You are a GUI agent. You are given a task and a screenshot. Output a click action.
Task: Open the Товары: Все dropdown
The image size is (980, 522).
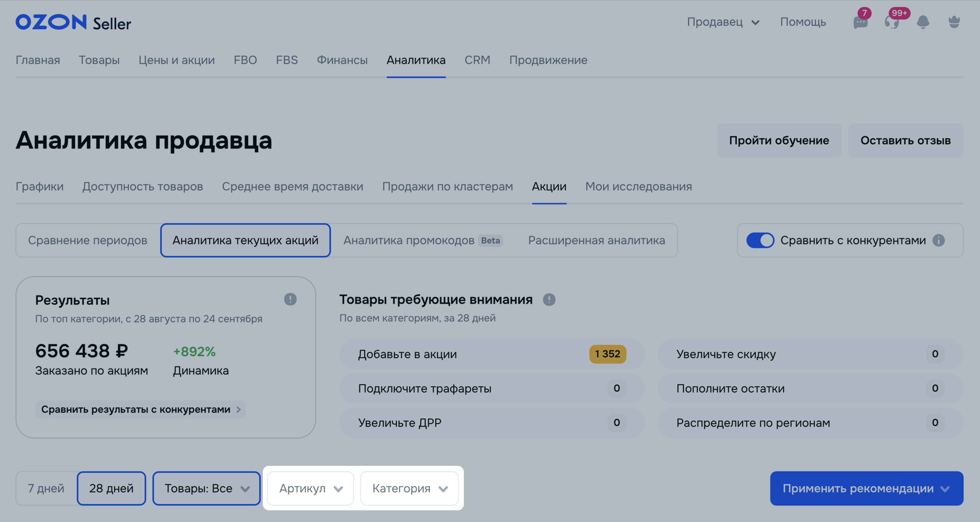(206, 488)
